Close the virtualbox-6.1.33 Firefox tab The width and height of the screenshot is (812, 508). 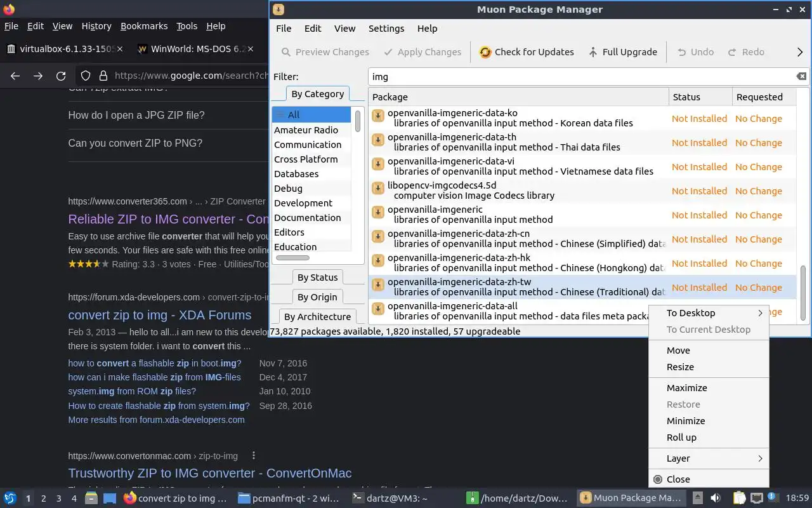121,49
